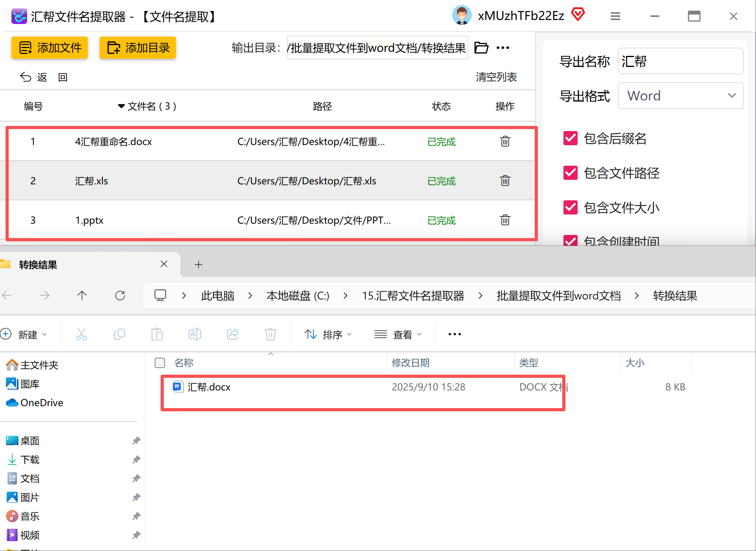This screenshot has height=551, width=756.
Task: Expand the 排序 sort dropdown
Action: click(x=328, y=335)
